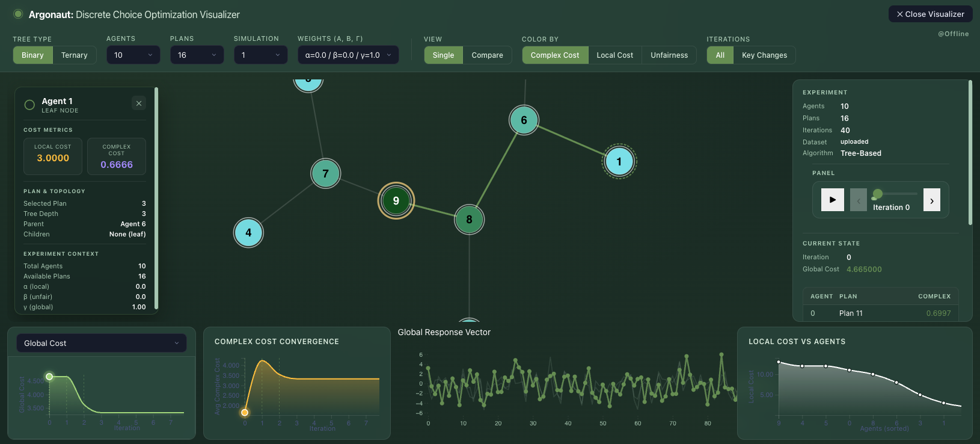This screenshot has height=444, width=980.
Task: Open the Plans count dropdown
Action: point(197,55)
